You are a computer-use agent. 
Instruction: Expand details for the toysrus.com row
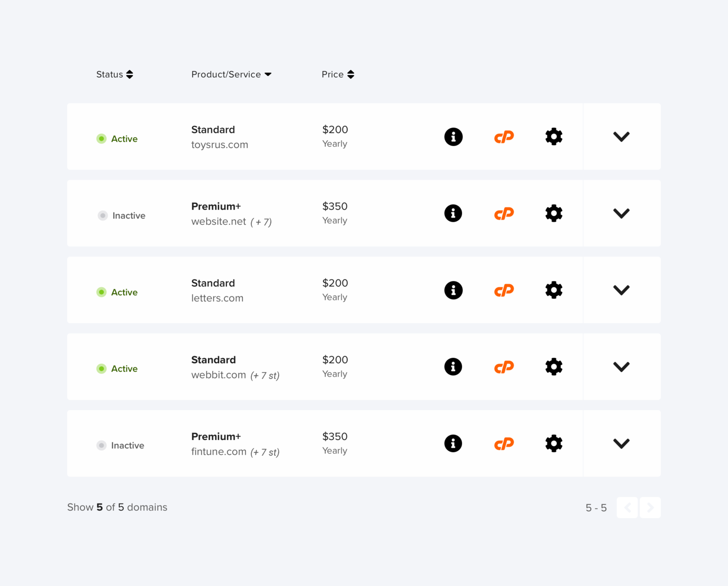coord(621,137)
